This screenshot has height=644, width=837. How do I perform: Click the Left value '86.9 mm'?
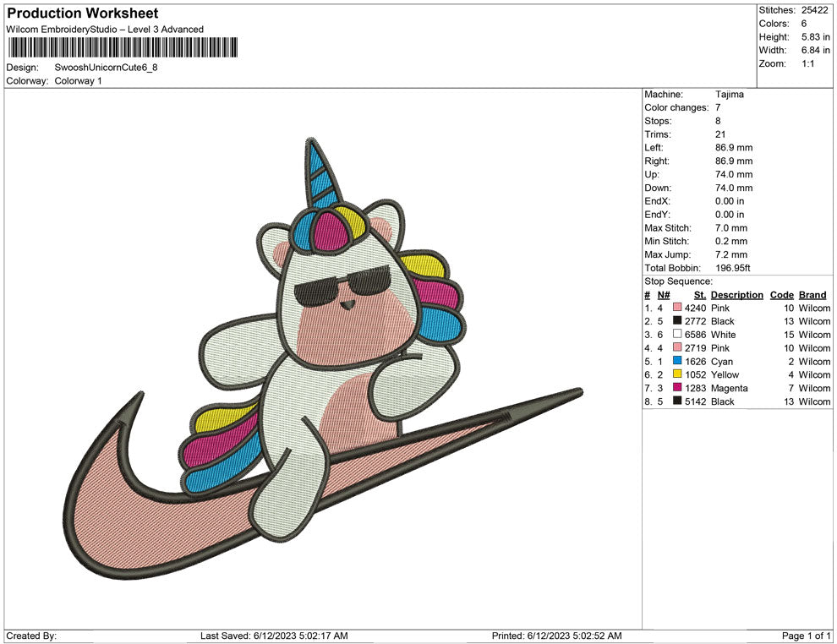coord(734,147)
